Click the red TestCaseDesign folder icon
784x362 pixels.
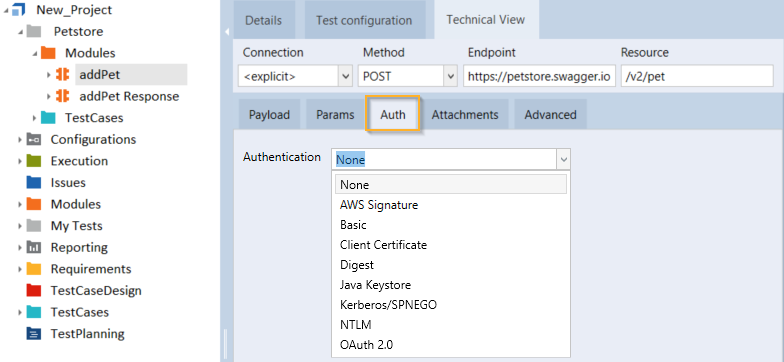[34, 290]
